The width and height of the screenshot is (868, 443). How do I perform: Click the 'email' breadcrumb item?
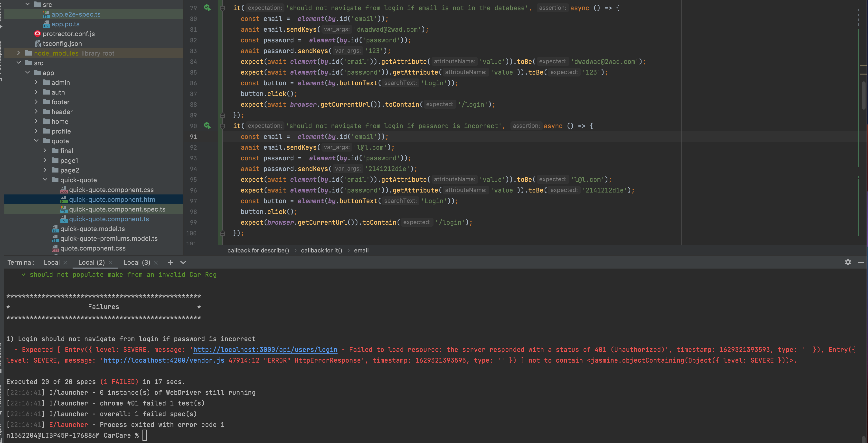(x=361, y=250)
